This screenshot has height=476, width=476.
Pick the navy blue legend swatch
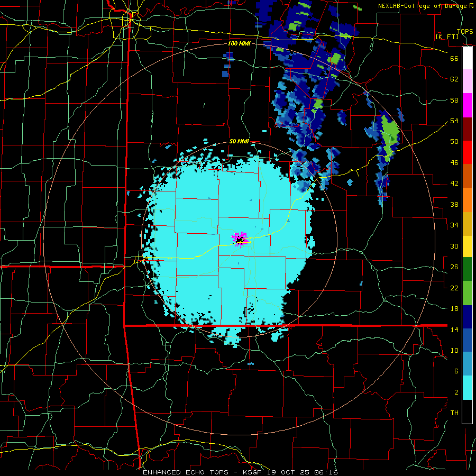467,317
